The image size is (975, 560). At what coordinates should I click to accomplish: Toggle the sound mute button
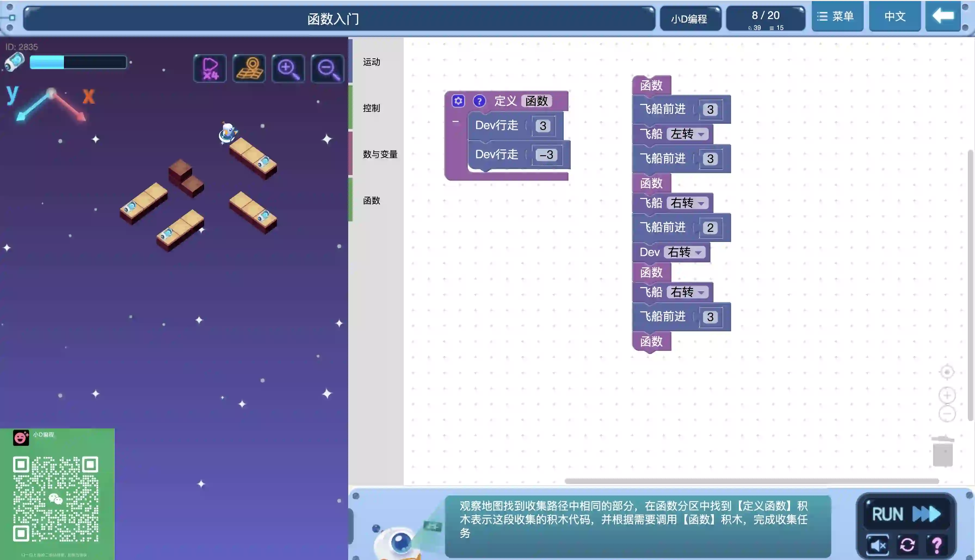878,545
